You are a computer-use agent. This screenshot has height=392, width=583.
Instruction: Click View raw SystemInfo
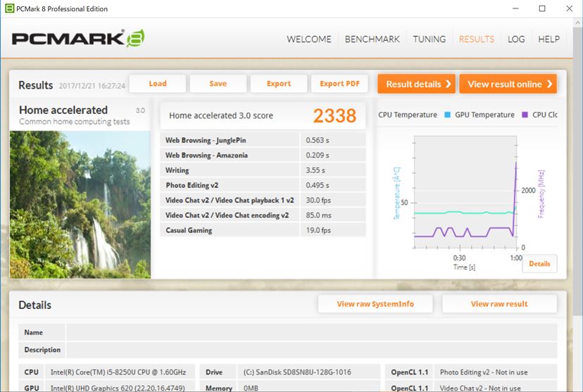tap(375, 304)
